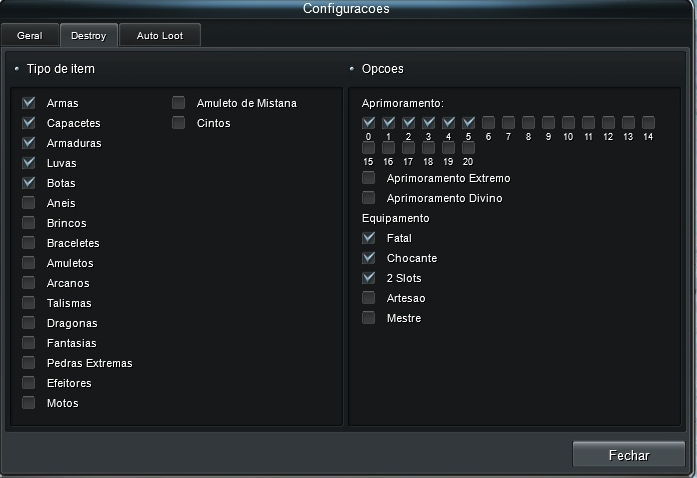
Task: Enable Aprimoramento Extremo option
Action: pos(369,178)
